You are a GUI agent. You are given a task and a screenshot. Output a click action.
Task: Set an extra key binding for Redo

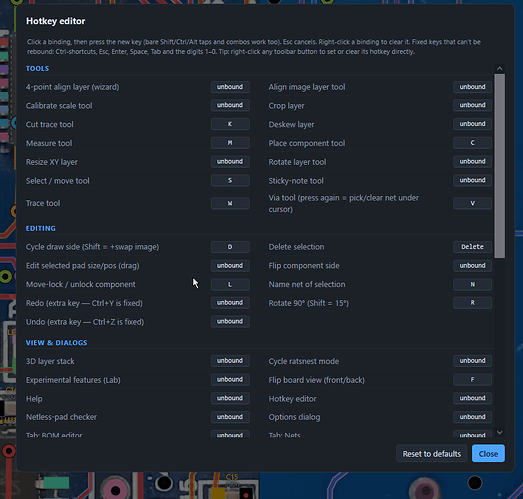pyautogui.click(x=230, y=303)
